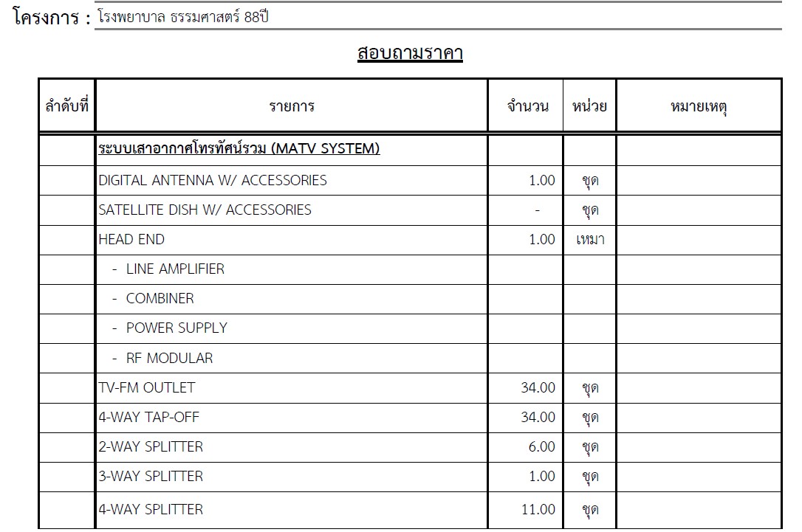The height and width of the screenshot is (532, 802).
Task: Select the TV-FM OUTLET item cell
Action: [147, 387]
